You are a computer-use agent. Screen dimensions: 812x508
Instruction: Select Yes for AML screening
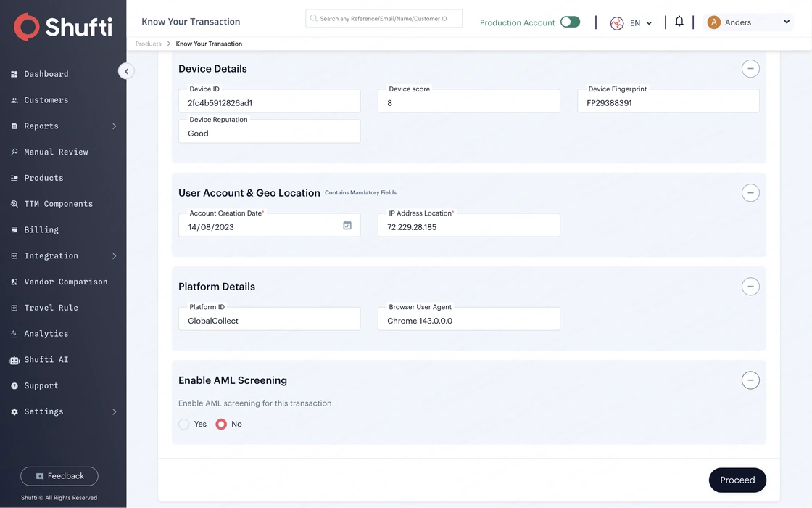coord(184,424)
